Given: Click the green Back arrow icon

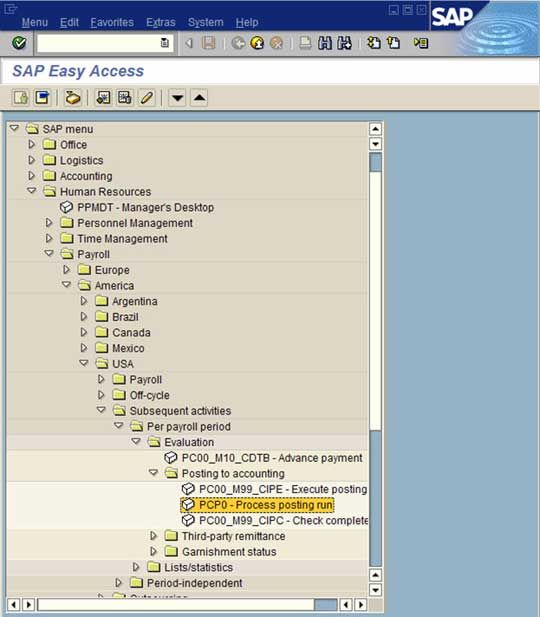Looking at the screenshot, I should 238,42.
